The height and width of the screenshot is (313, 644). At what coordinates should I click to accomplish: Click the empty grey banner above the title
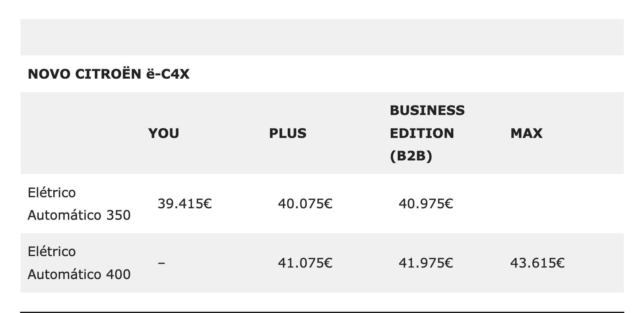point(322,37)
